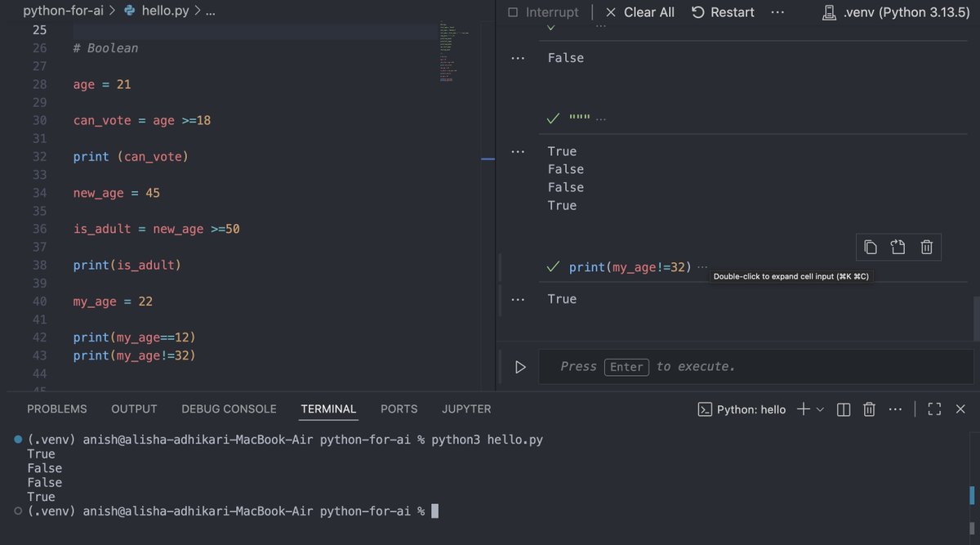Select the TERMINAL tab

(328, 409)
